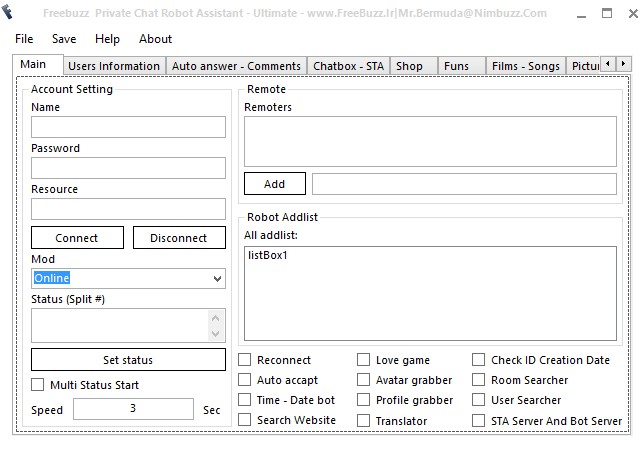Focus the account Name field
644x449 pixels.
pyautogui.click(x=128, y=127)
